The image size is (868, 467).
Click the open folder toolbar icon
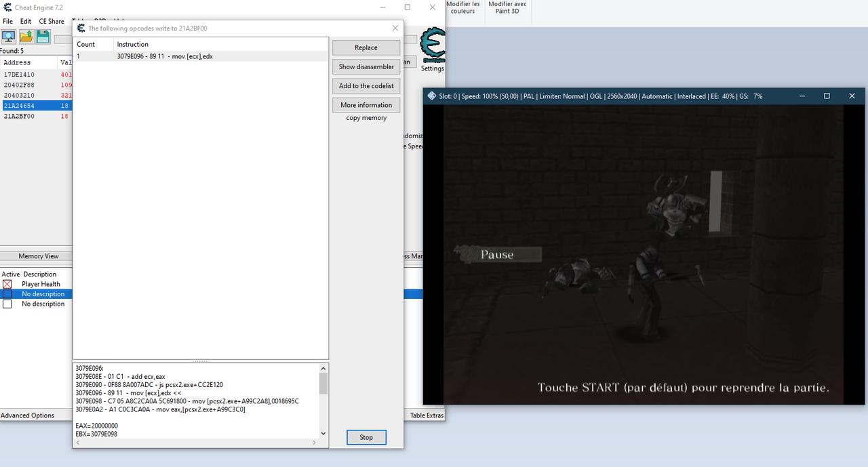(26, 37)
